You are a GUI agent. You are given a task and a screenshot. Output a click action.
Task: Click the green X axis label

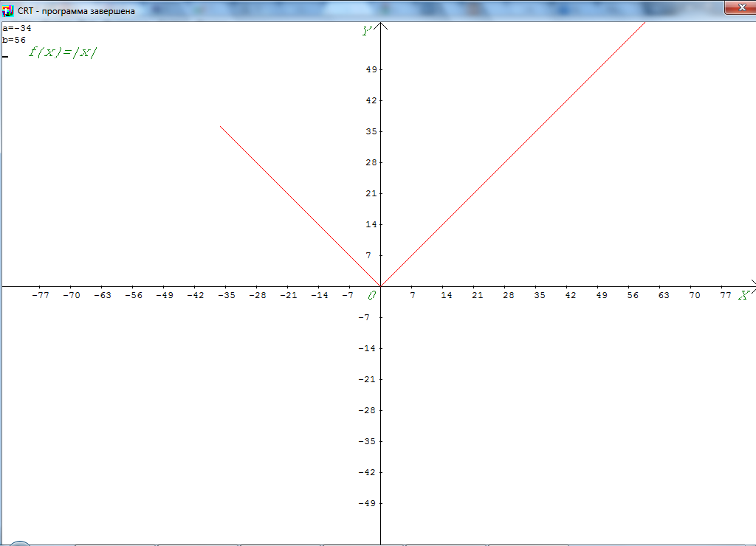point(743,295)
